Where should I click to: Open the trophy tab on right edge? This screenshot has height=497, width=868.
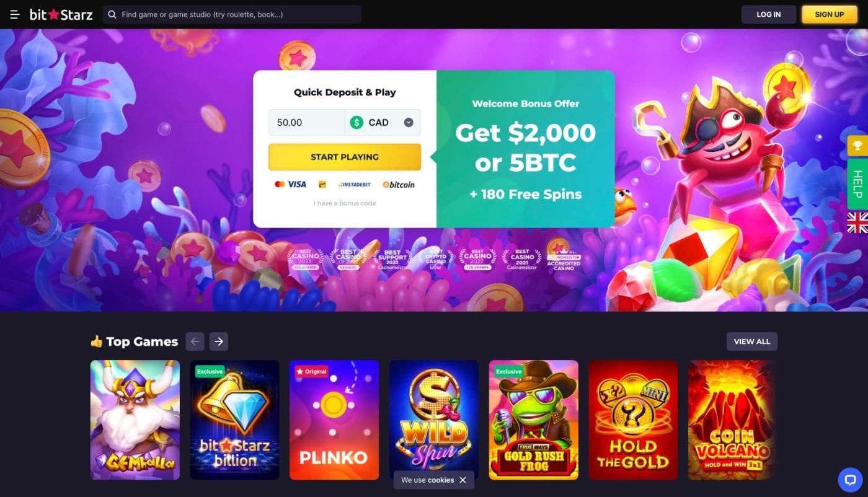tap(857, 146)
